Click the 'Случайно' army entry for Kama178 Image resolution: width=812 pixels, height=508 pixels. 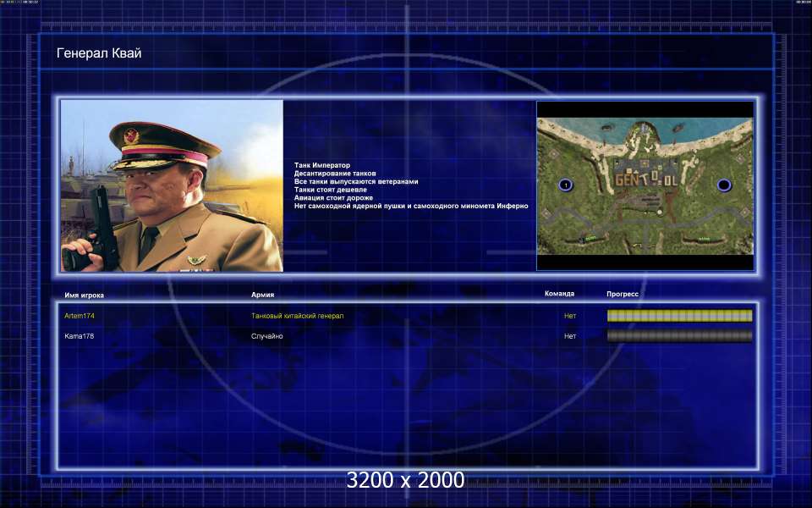coord(266,336)
